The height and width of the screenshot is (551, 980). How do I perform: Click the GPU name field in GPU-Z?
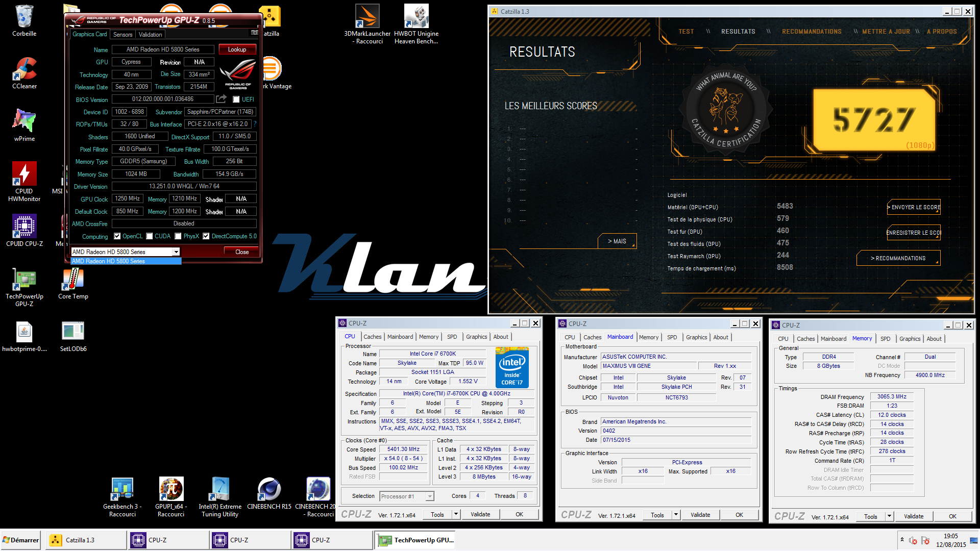click(x=163, y=49)
